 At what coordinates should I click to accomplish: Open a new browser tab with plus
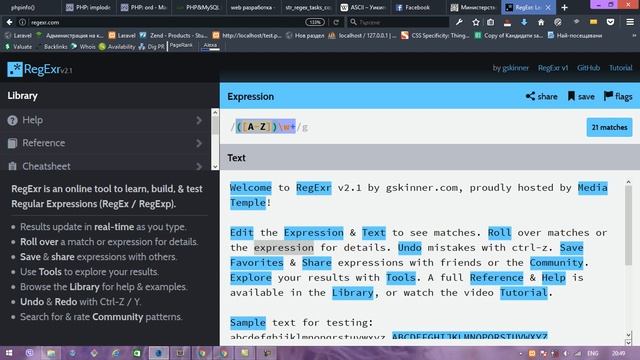tap(564, 7)
